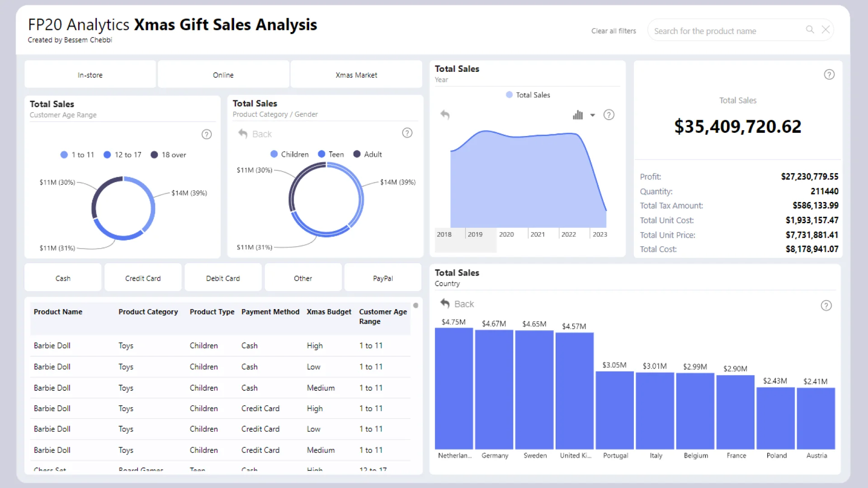Screen dimensions: 868x488
Task: Select Debit Card payment filter
Action: click(223, 278)
